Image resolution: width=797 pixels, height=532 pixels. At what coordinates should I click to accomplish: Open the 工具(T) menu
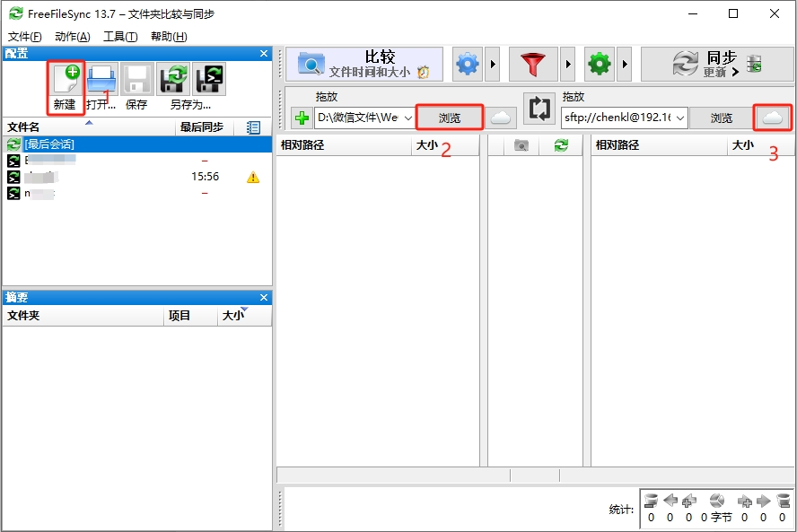coord(120,37)
